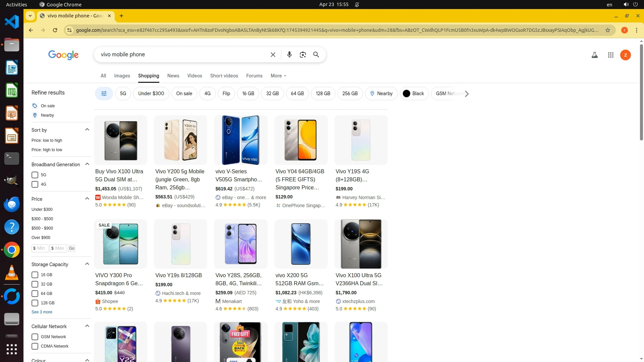Select the Black colour filter chip
Viewport: 644px width, 362px height.
(x=414, y=94)
